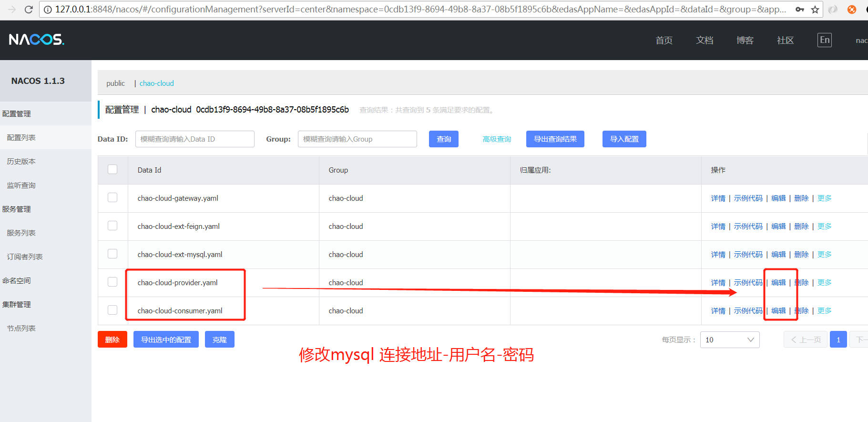The width and height of the screenshot is (868, 422).
Task: Click the browser address bar URL
Action: coord(420,10)
